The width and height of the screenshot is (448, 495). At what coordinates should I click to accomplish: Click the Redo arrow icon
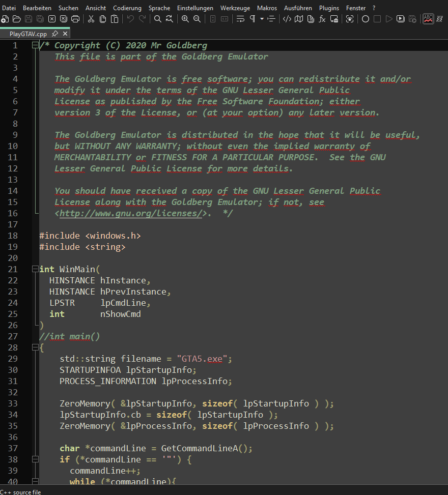click(x=142, y=19)
